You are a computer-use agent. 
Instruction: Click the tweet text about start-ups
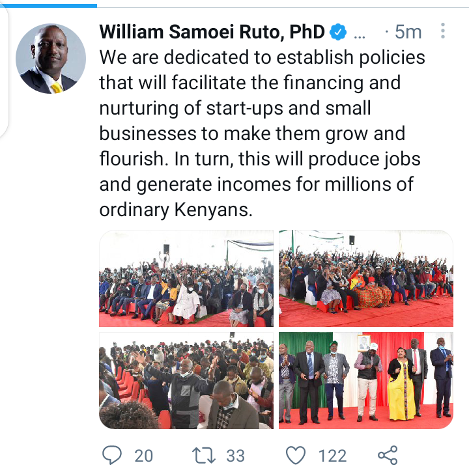tap(262, 133)
